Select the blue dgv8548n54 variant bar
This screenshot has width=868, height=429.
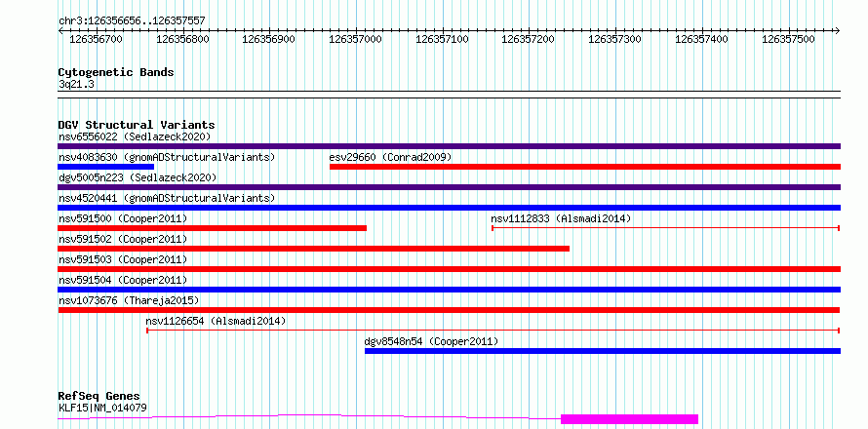pos(603,351)
